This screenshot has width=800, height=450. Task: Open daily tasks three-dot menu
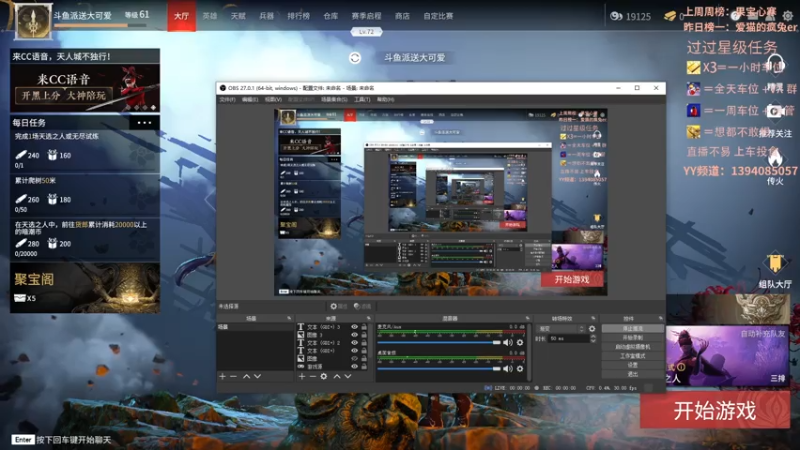144,122
